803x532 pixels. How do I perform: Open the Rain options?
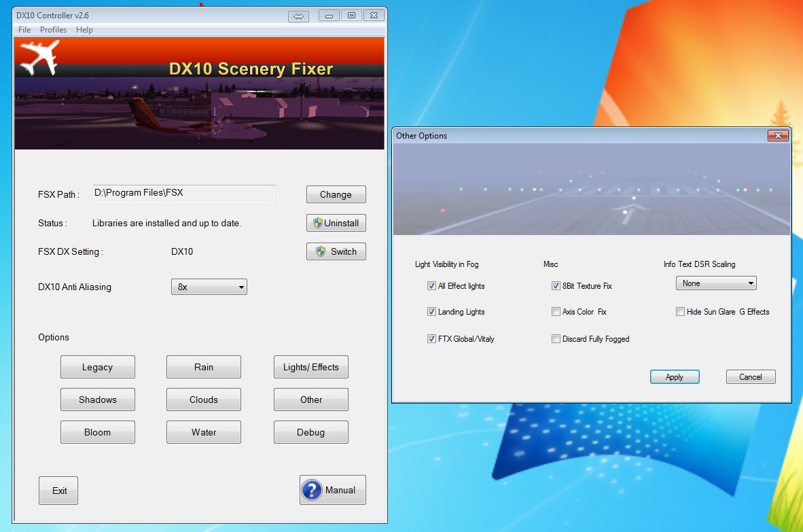pos(203,367)
